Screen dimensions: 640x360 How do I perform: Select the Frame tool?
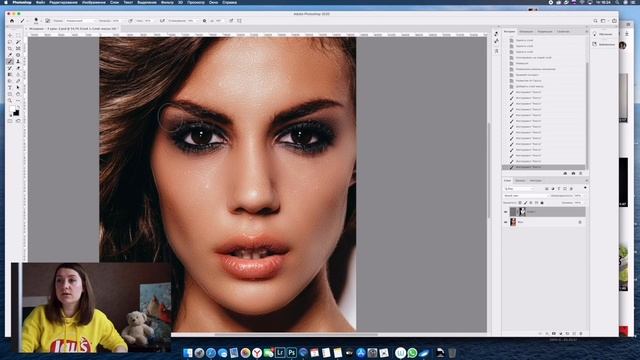click(x=18, y=49)
